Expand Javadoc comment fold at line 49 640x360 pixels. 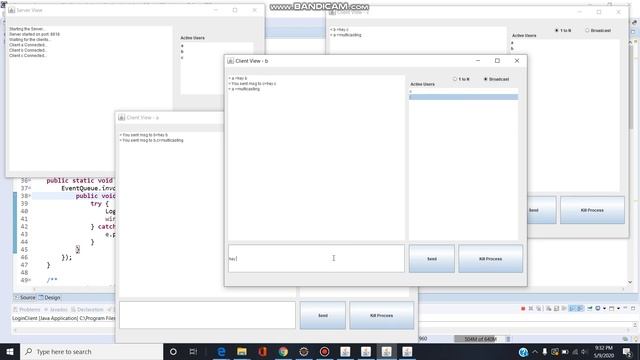(29, 280)
